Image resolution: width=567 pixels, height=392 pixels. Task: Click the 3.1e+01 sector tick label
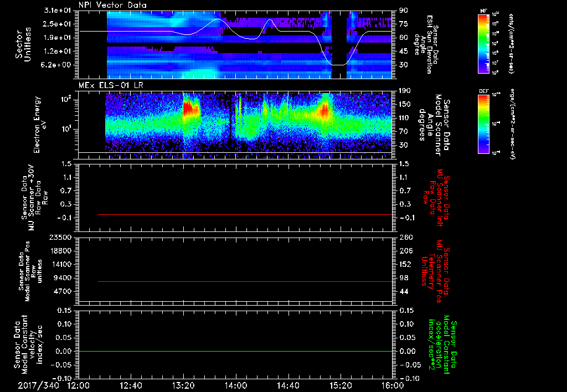click(x=58, y=11)
